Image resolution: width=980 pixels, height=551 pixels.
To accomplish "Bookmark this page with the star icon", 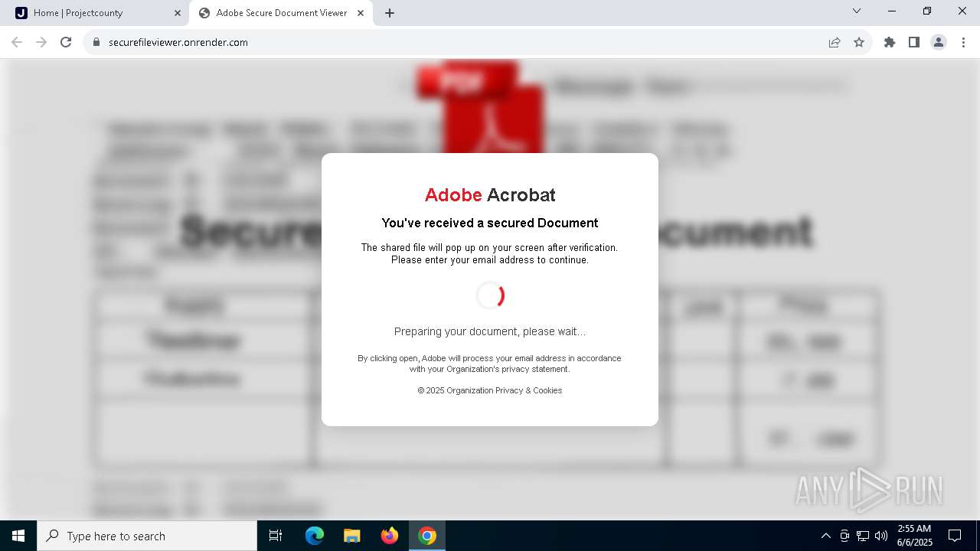I will click(x=859, y=42).
